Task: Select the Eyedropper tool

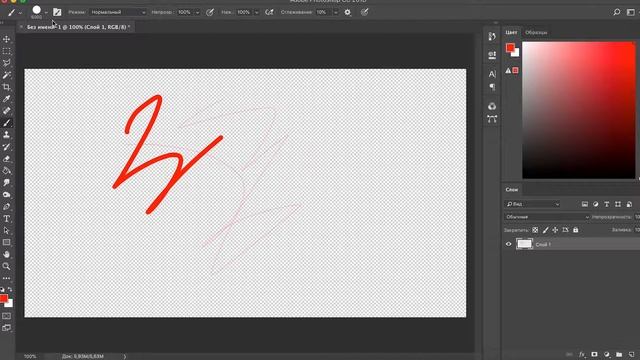Action: click(7, 99)
